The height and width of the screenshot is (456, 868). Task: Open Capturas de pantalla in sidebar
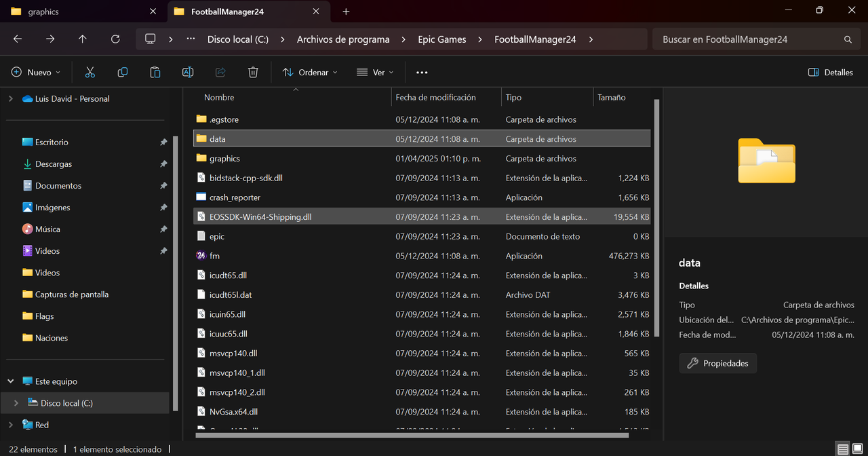[x=72, y=294]
